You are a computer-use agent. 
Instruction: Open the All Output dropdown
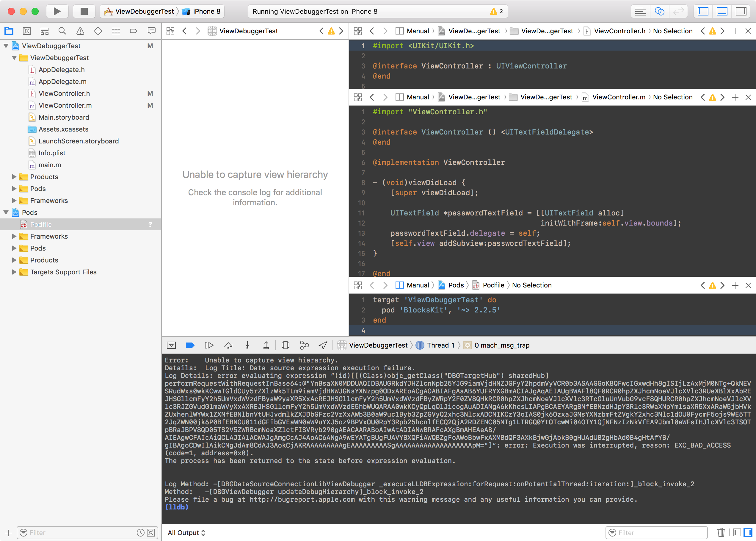pos(186,532)
